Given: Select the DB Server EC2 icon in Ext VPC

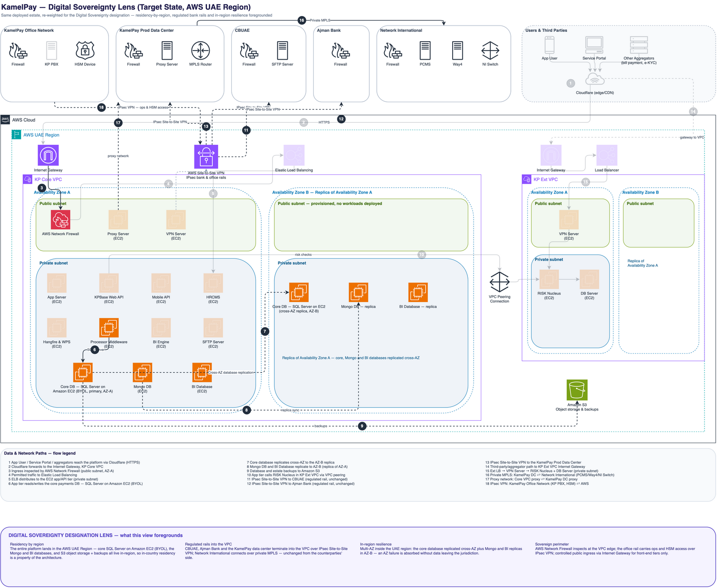Looking at the screenshot, I should pyautogui.click(x=589, y=279).
